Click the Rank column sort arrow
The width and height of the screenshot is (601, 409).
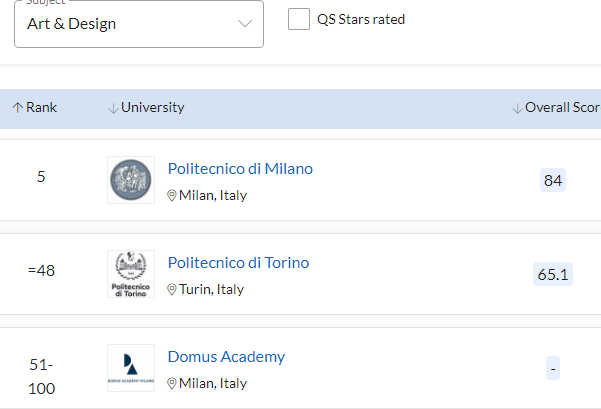coord(17,108)
